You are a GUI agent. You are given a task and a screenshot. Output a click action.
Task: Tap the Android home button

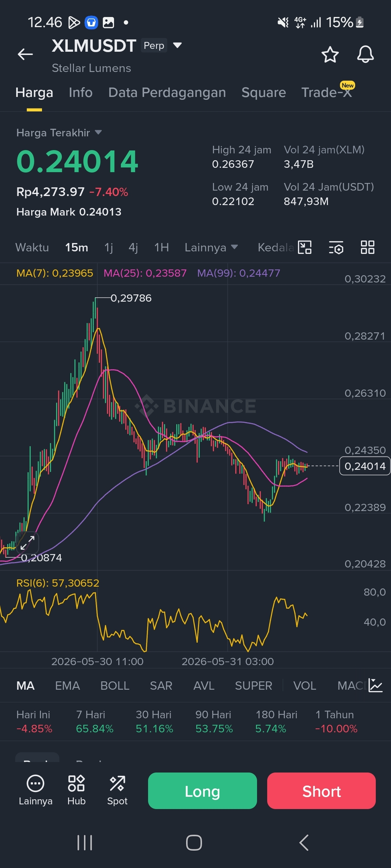pos(194,843)
